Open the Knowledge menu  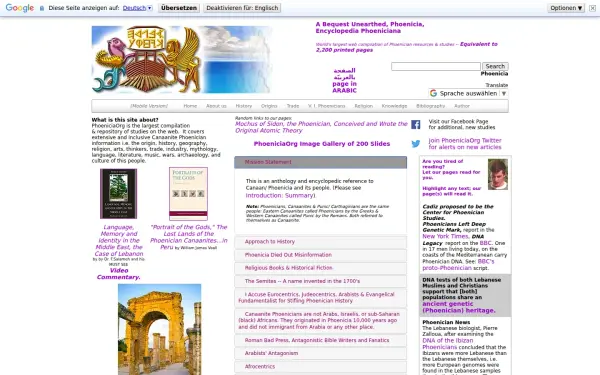click(x=394, y=106)
